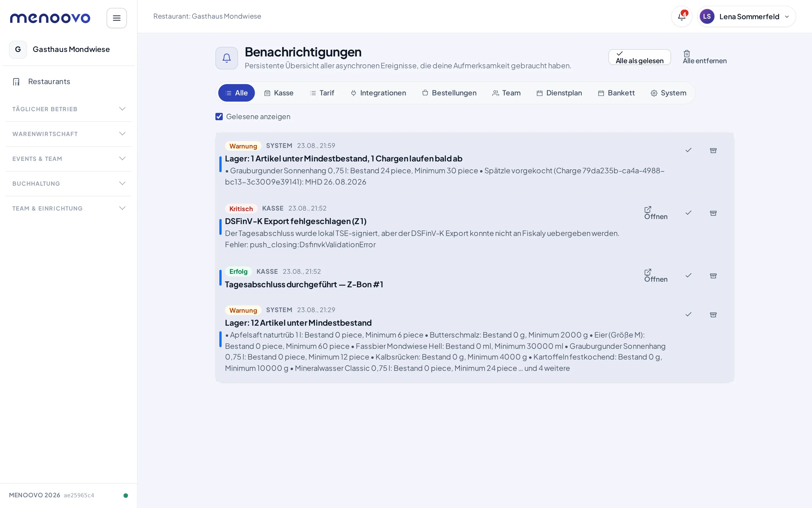Archive the Chargen laufen bald ab warning
Image resolution: width=812 pixels, height=508 pixels.
point(713,150)
